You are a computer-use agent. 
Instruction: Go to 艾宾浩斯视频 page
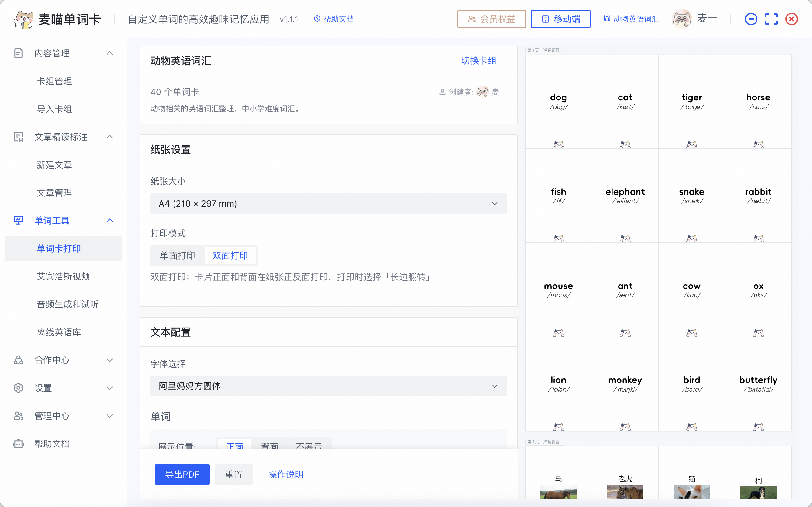pyautogui.click(x=63, y=276)
